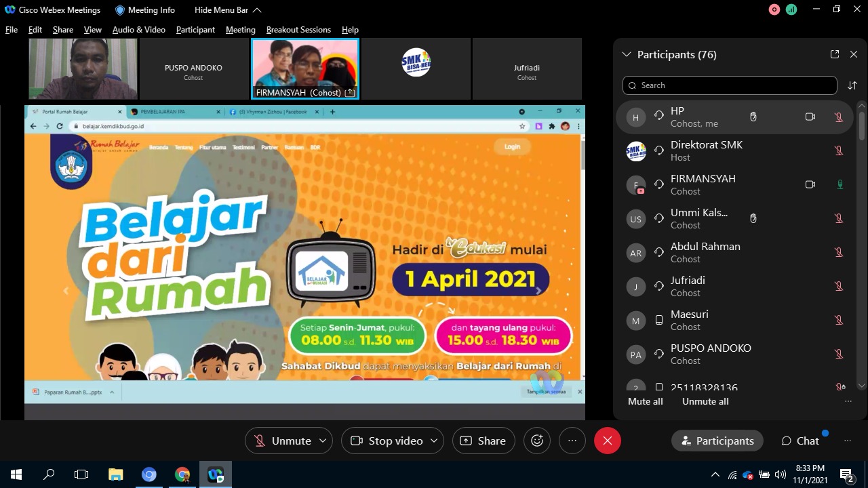The width and height of the screenshot is (868, 488).
Task: Open video options arrow beside Stop video
Action: pyautogui.click(x=434, y=441)
